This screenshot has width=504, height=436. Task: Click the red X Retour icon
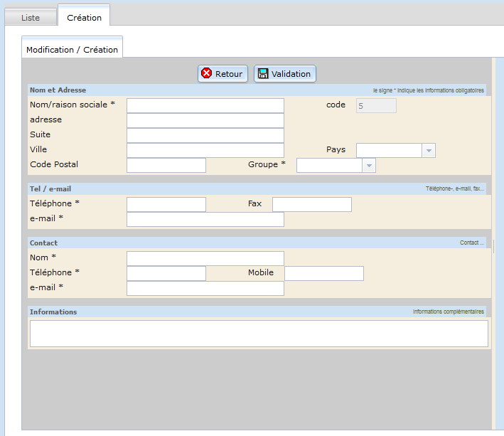click(x=207, y=73)
